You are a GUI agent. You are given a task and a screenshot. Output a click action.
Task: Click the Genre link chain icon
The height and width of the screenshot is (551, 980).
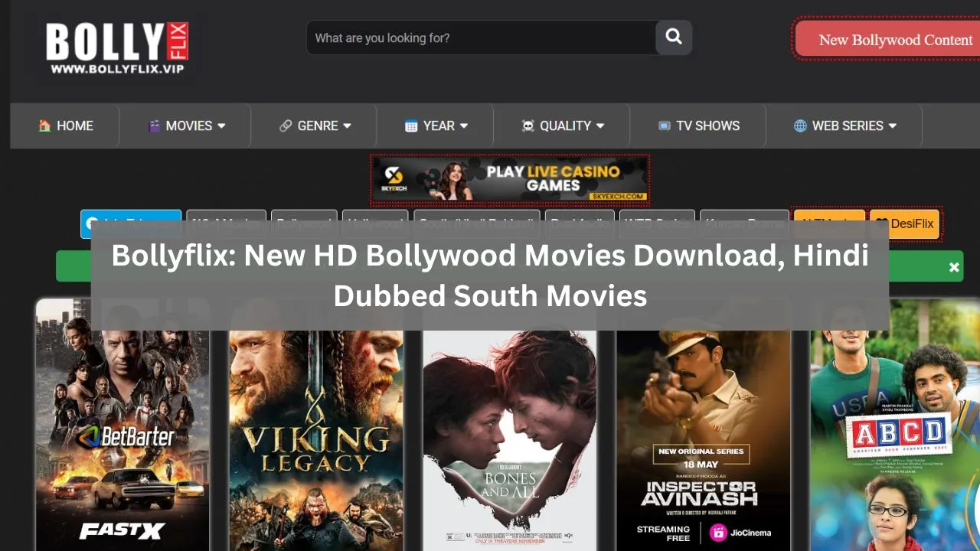[x=286, y=126]
